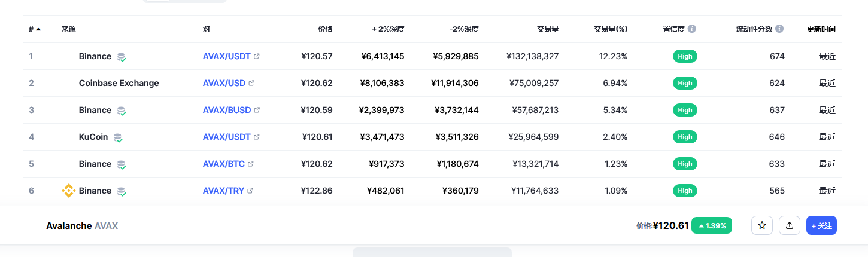Open Coinbase Exchange source page
868x257 pixels.
coord(119,83)
